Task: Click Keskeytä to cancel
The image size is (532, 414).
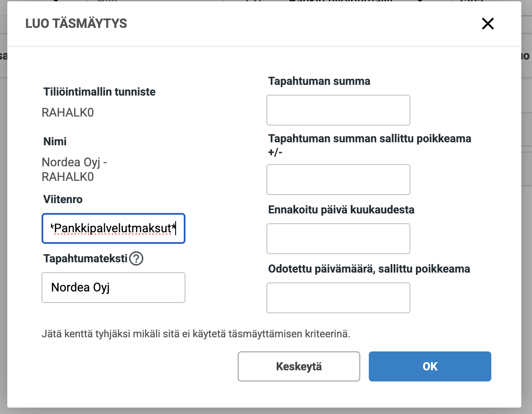Action: [x=299, y=366]
